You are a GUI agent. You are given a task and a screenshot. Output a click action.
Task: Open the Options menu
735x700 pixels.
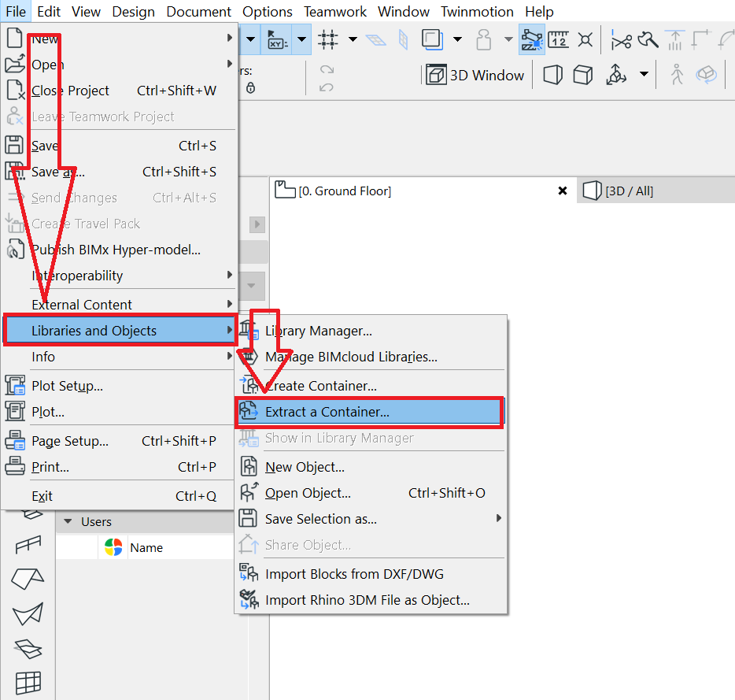tap(268, 11)
